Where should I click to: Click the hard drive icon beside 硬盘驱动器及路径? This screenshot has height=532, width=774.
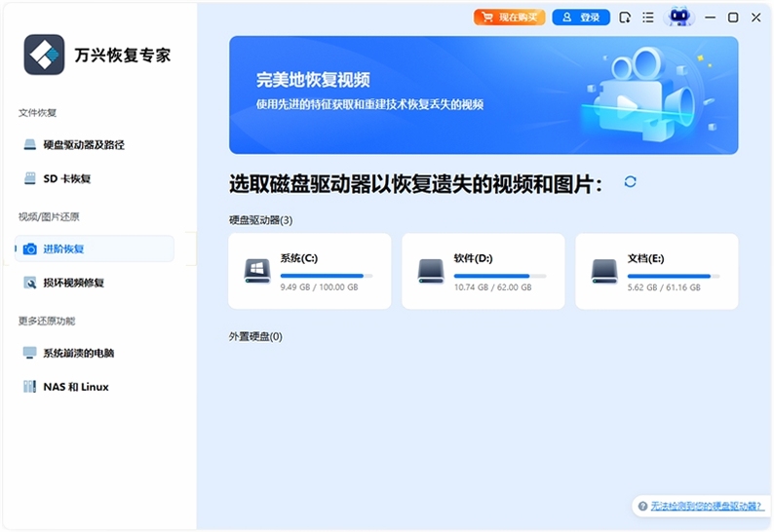(x=30, y=144)
